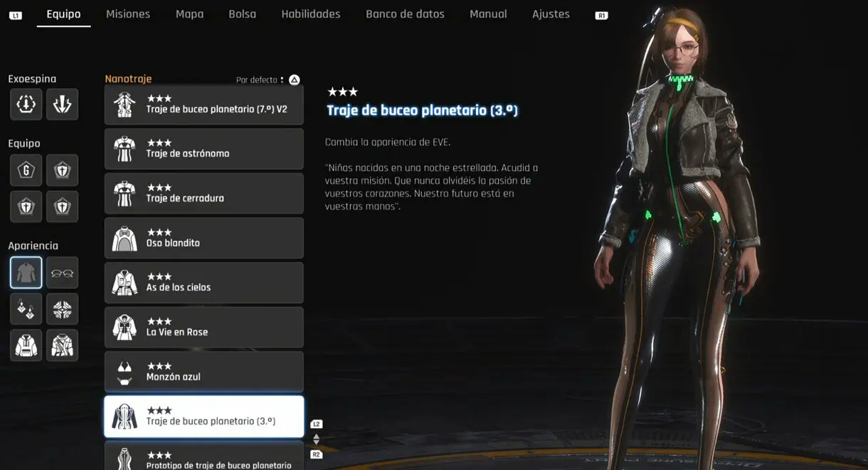The width and height of the screenshot is (868, 470).
Task: Switch to the Misiones tab
Action: 128,14
